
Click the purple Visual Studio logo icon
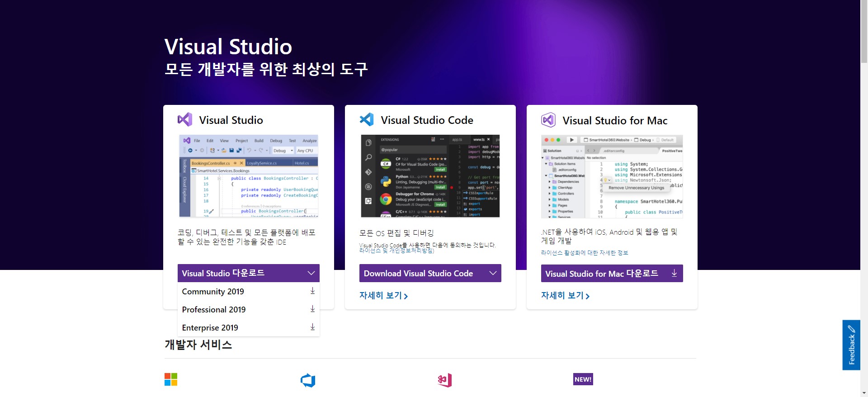click(x=185, y=120)
